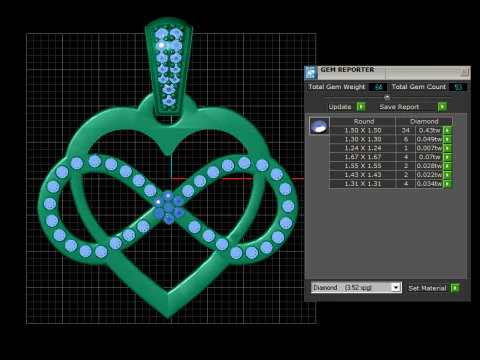Click green arrow on the 1.55 X 1.55 row
This screenshot has height=360, width=480.
tap(447, 166)
